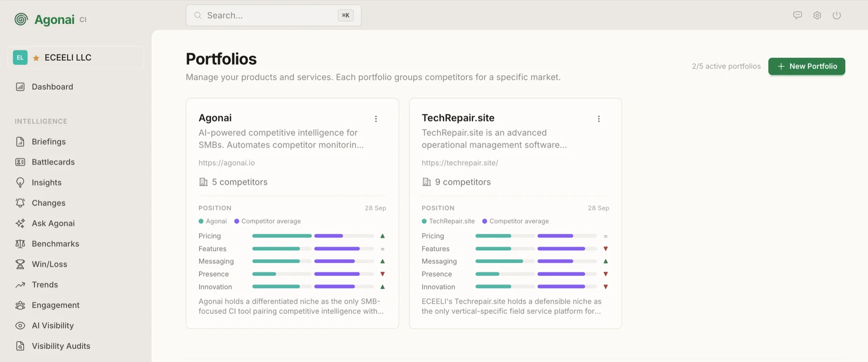Click the '9 competitors' text

(x=463, y=182)
